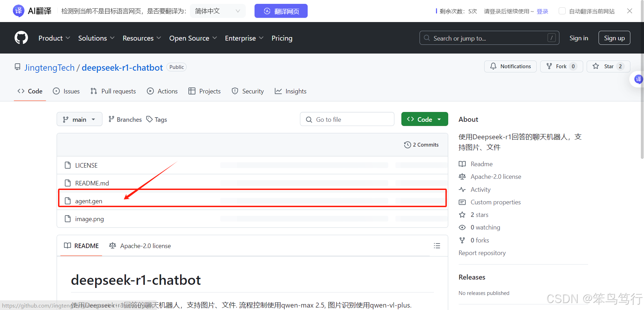The image size is (644, 310).
Task: Expand the Solutions menu
Action: (x=96, y=38)
